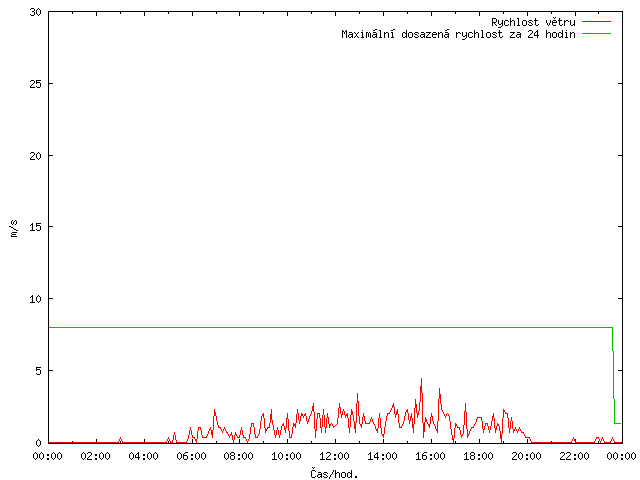Click the y-axis value 10

(36, 299)
